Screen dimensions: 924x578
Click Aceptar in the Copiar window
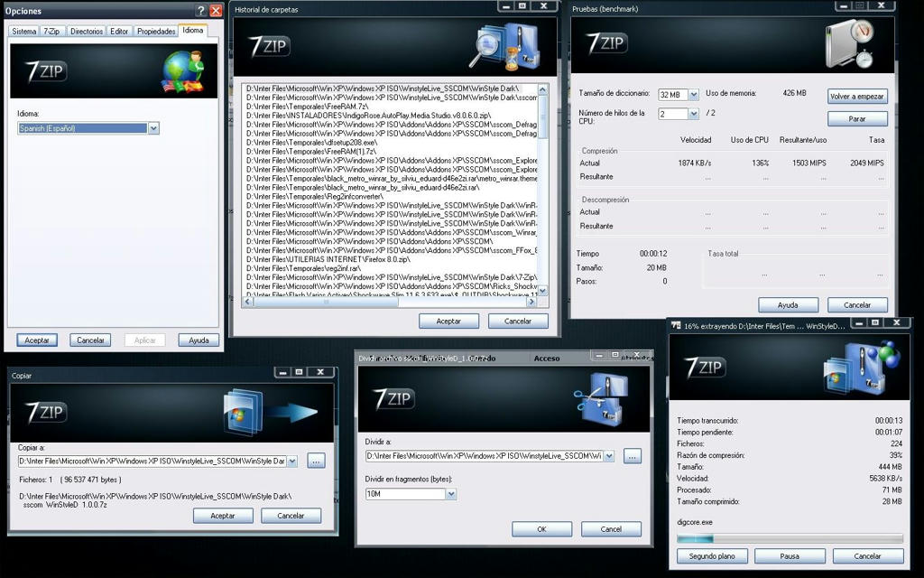click(x=223, y=516)
